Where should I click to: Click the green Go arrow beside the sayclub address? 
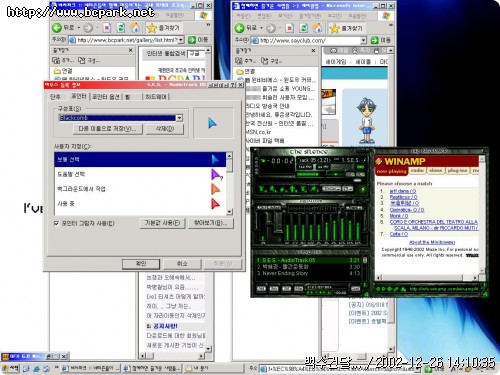(x=374, y=40)
